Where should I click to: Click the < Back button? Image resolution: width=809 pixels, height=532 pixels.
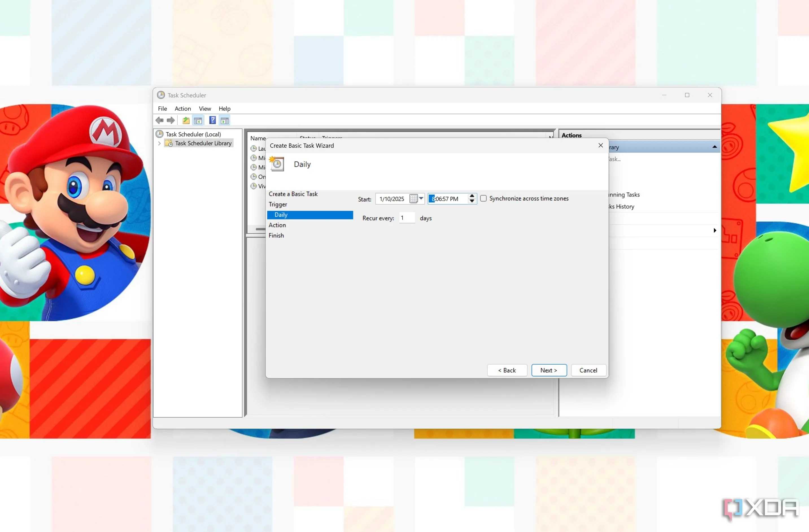(507, 370)
